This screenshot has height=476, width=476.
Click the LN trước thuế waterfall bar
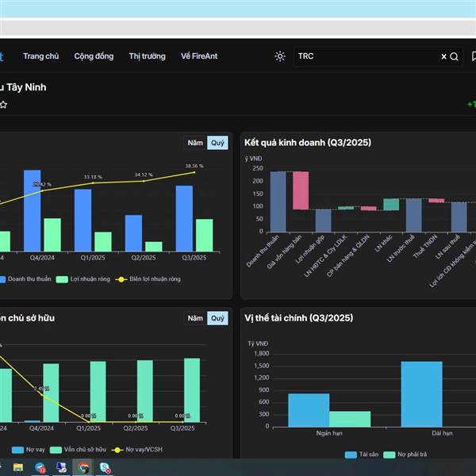click(x=414, y=215)
